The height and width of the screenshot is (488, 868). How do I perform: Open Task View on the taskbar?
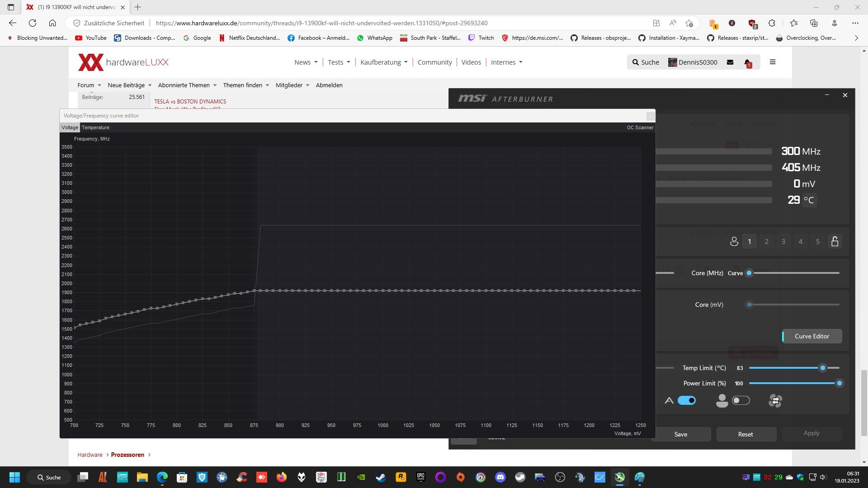83,477
